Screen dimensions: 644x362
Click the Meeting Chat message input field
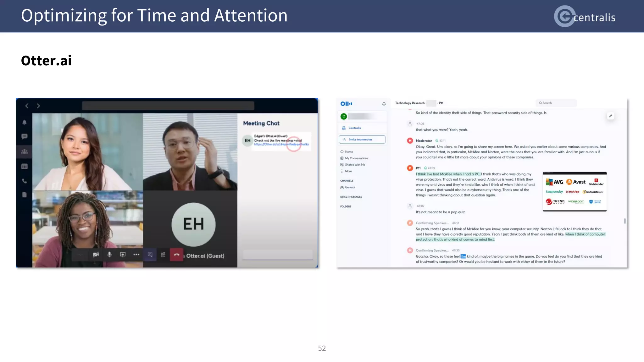pos(278,255)
